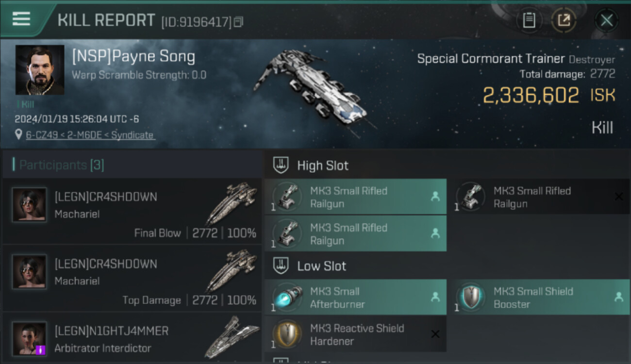631x364 pixels.
Task: Open the hamburger main menu
Action: coord(21,19)
